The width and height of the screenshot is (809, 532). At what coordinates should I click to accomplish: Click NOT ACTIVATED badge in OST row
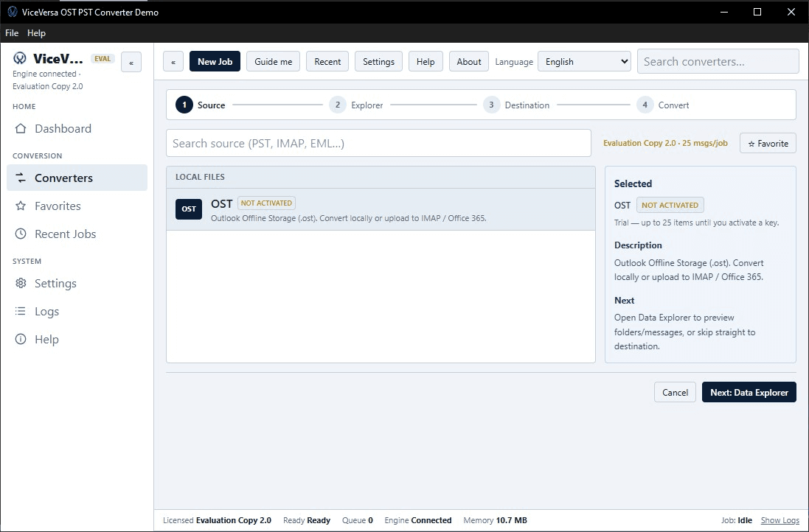point(266,203)
